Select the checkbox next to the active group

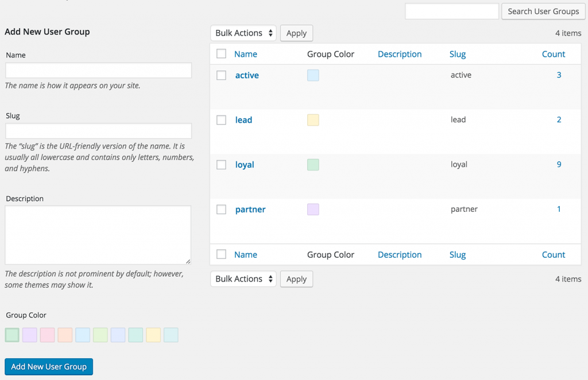(x=221, y=75)
